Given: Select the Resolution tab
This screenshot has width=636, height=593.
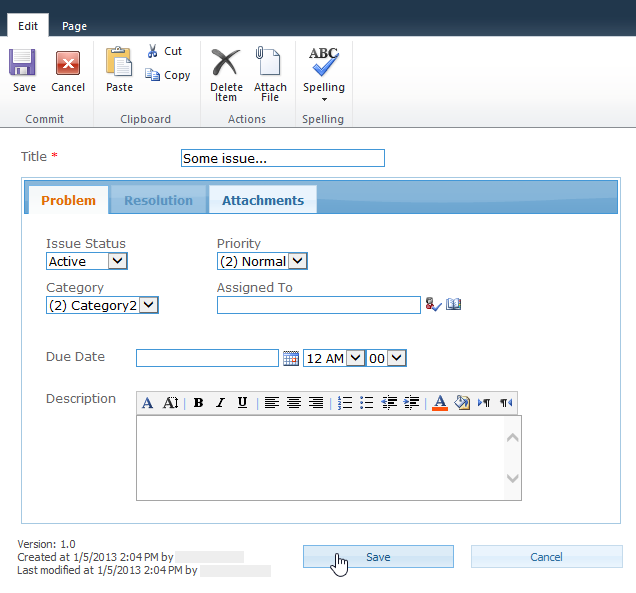Looking at the screenshot, I should 158,200.
